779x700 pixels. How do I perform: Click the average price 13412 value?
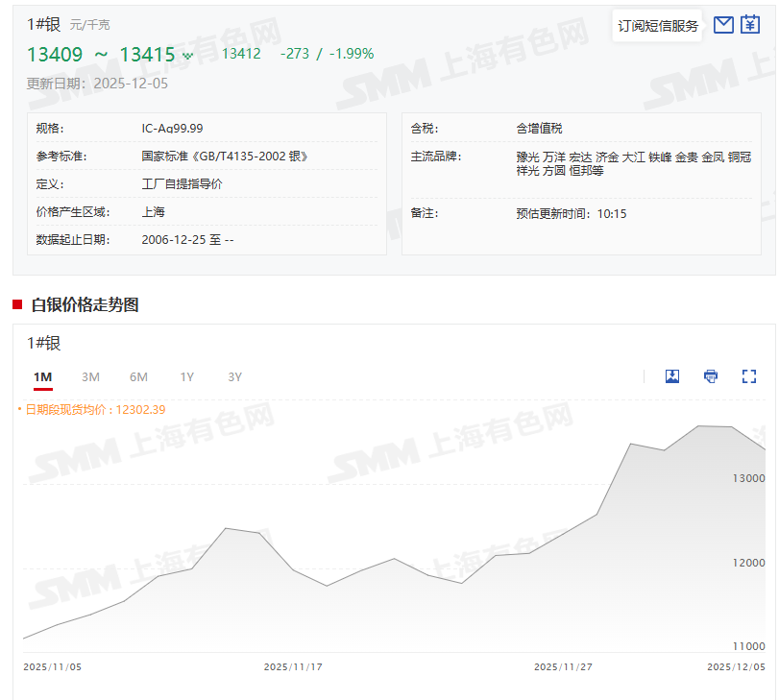pos(241,54)
